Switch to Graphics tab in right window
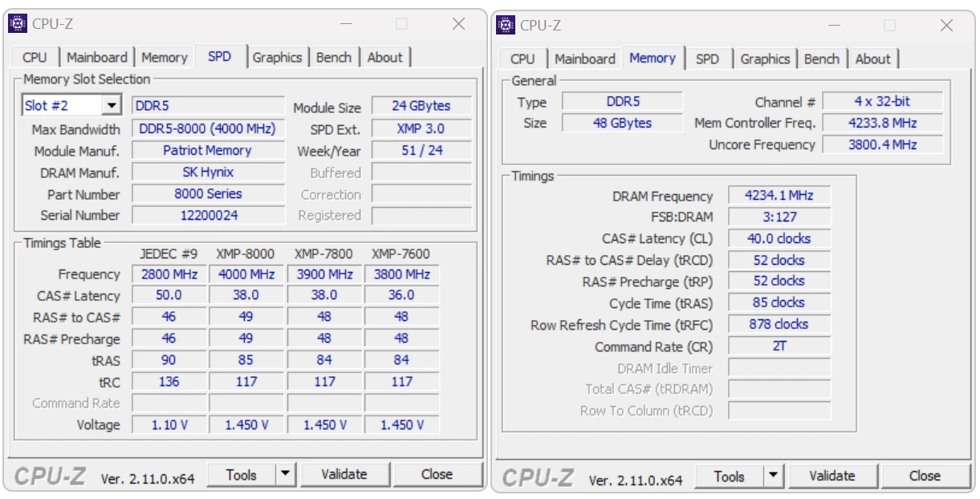980x499 pixels. click(x=765, y=59)
